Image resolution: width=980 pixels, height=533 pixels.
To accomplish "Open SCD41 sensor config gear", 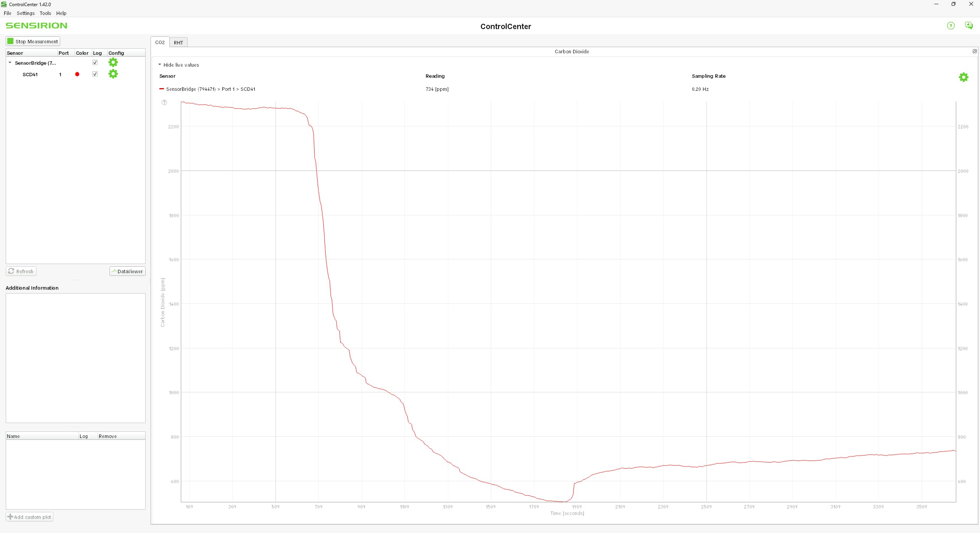I will point(113,74).
